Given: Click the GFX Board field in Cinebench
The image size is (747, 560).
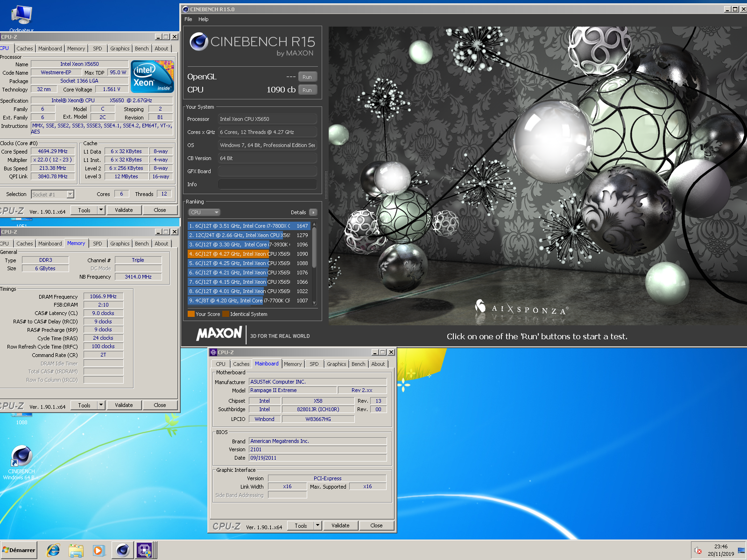Looking at the screenshot, I should 268,171.
